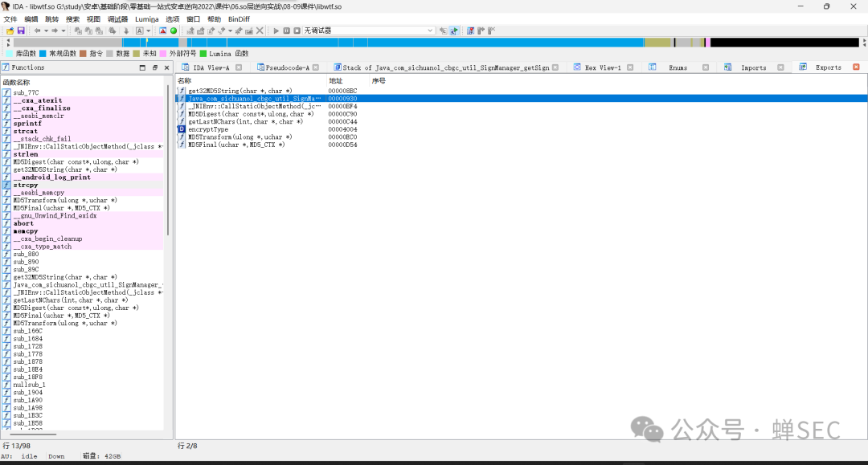Click the 外部符号 pink legend swatch

(x=162, y=54)
